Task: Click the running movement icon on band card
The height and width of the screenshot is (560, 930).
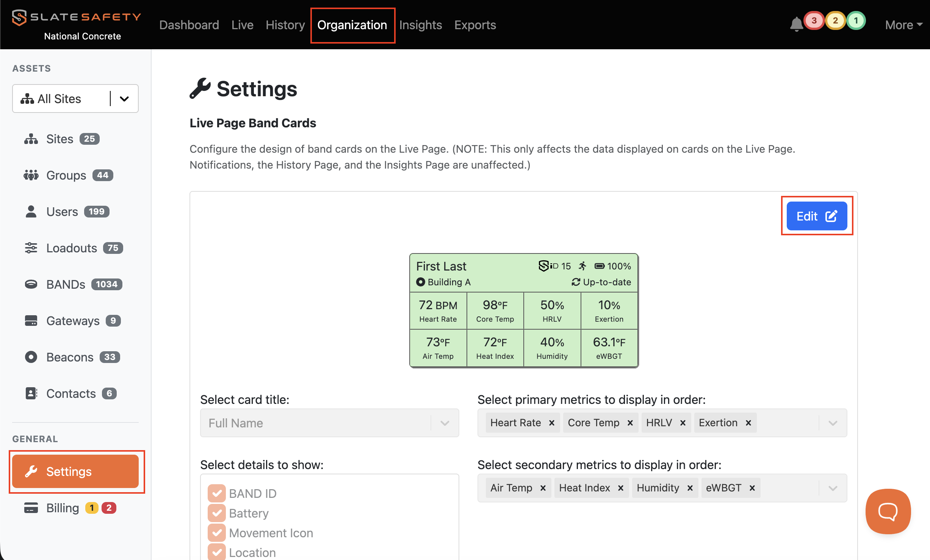Action: click(x=583, y=266)
